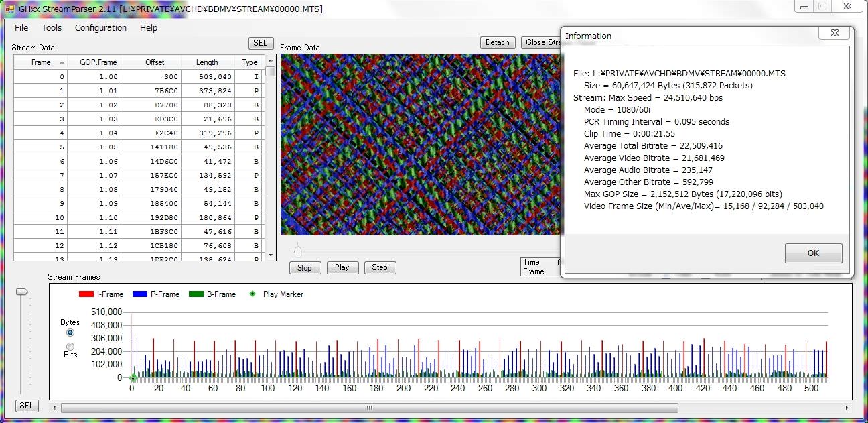The height and width of the screenshot is (423, 868).
Task: Select the Bytes radio button
Action: [70, 333]
